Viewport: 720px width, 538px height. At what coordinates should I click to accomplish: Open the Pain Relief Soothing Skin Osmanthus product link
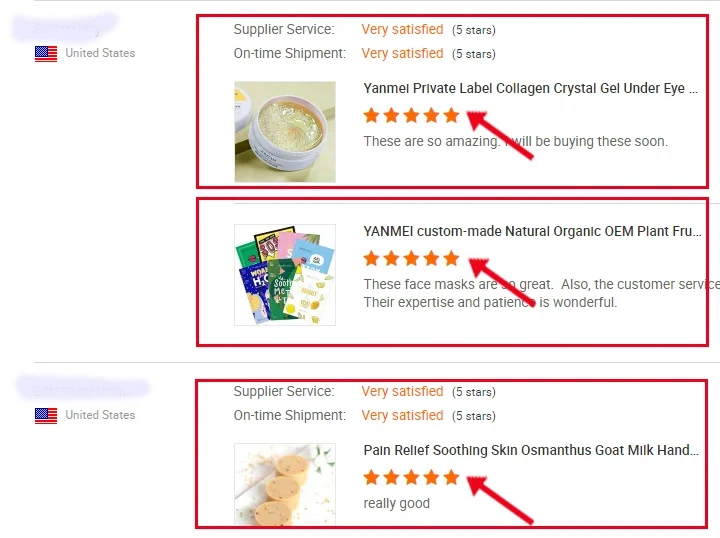pos(531,450)
